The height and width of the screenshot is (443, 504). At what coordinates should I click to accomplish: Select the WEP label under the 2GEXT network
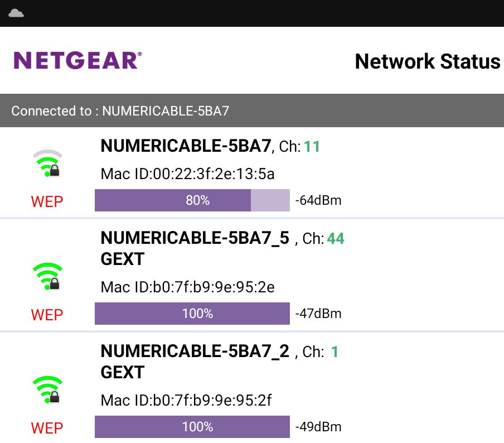47,428
